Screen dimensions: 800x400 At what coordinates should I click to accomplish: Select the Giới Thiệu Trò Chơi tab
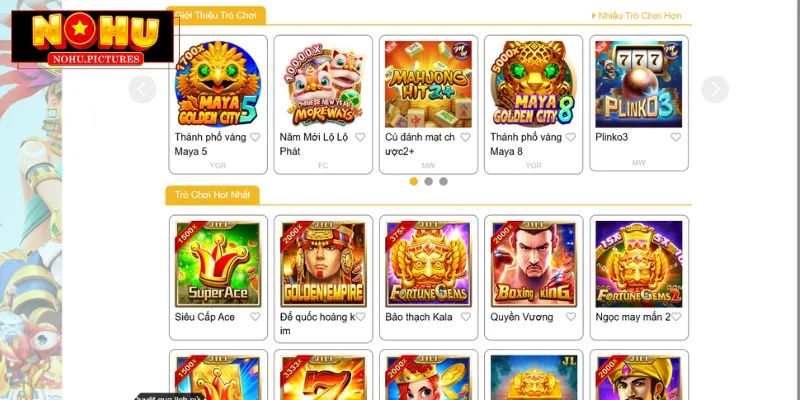click(x=216, y=15)
